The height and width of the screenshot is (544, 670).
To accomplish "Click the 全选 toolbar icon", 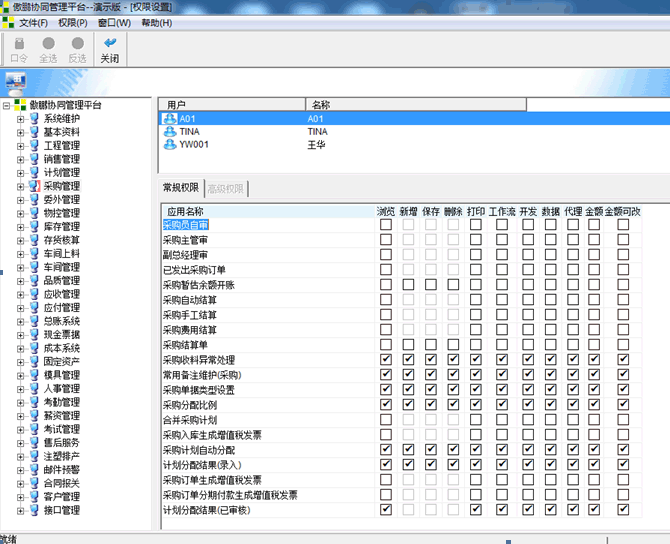I will [x=48, y=44].
